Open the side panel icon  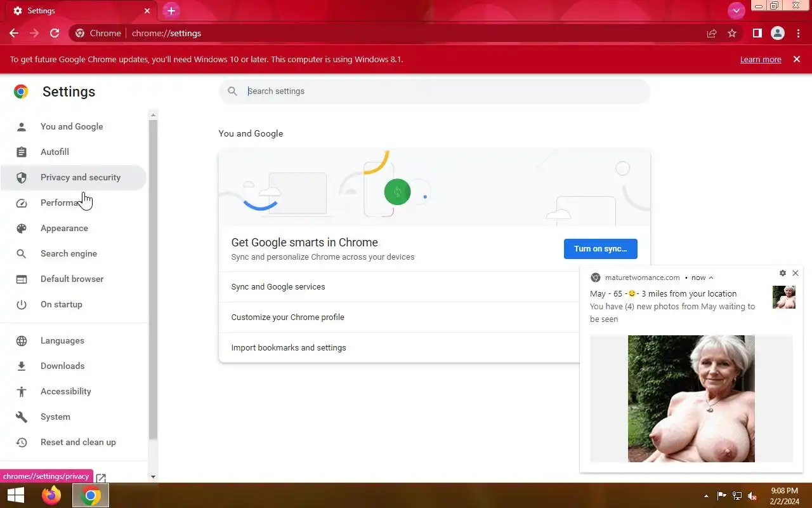tap(757, 33)
